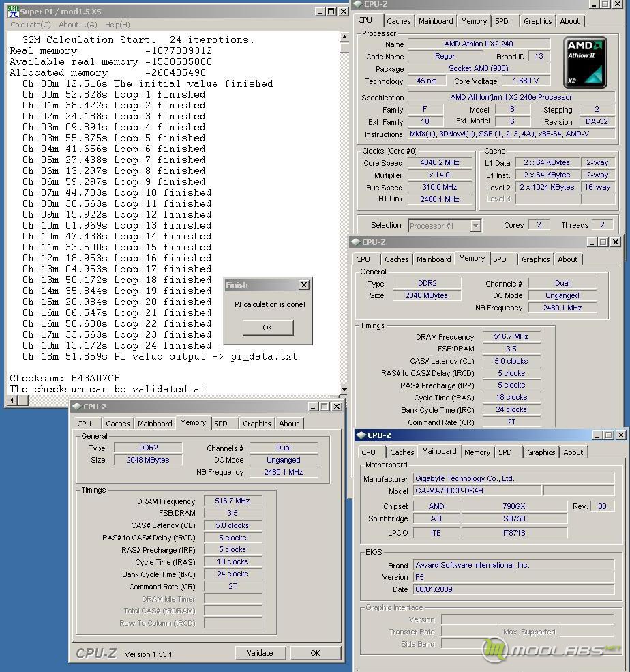Click the AMD Athlon II logo

586,63
